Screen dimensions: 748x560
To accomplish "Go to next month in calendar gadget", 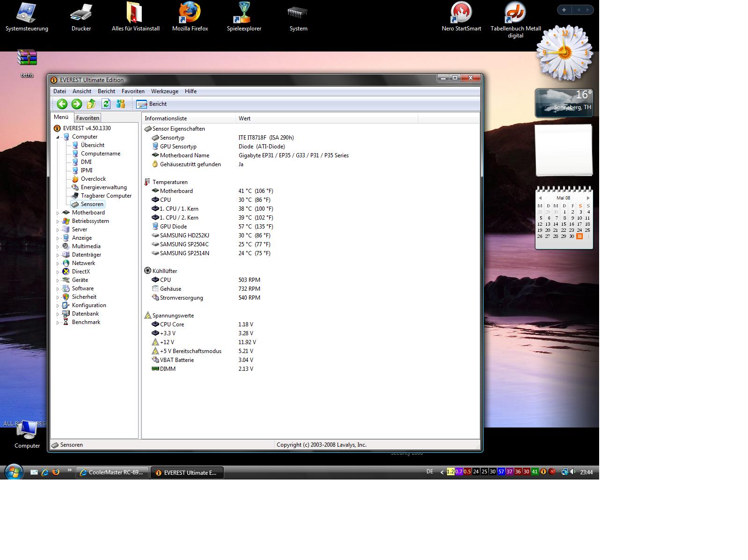I will tap(588, 198).
